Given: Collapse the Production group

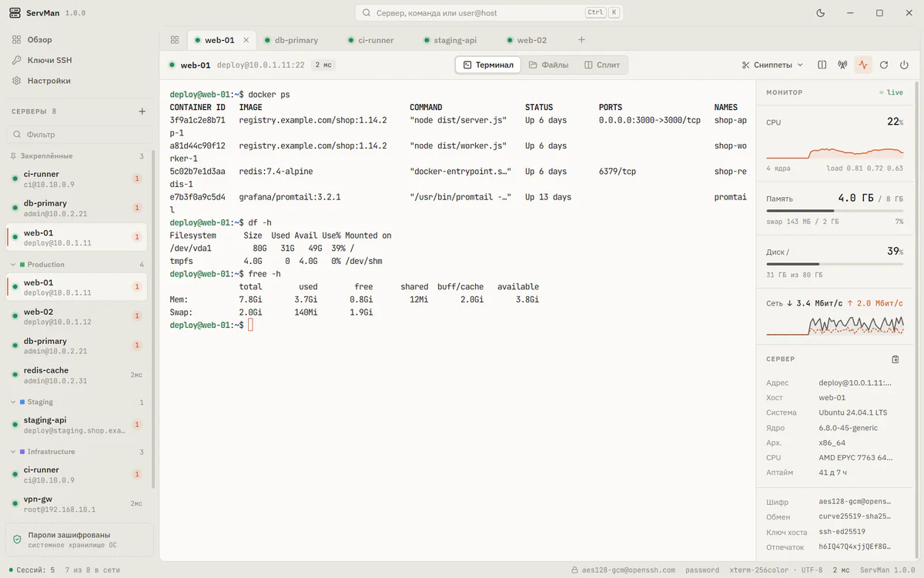Looking at the screenshot, I should pyautogui.click(x=77, y=265).
